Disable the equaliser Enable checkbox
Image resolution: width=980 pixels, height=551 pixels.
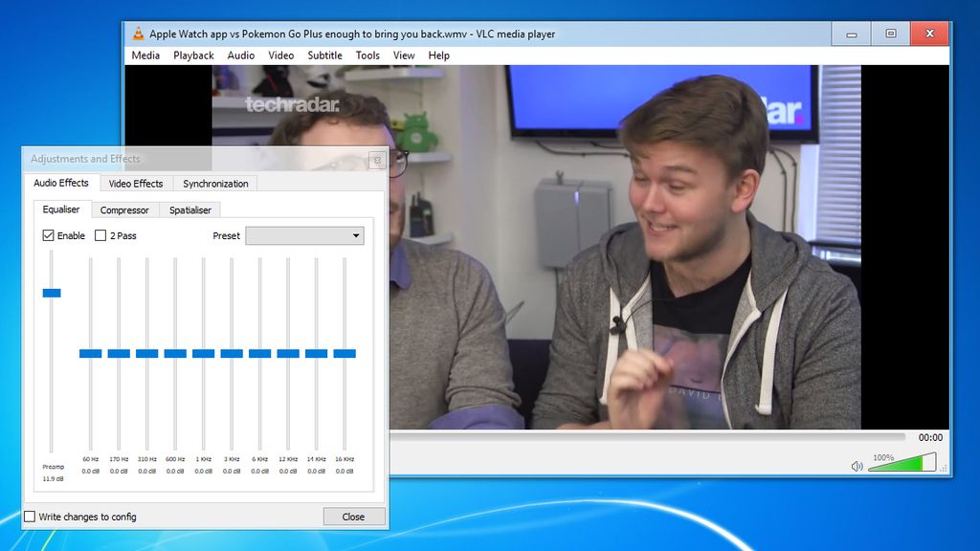pos(48,235)
